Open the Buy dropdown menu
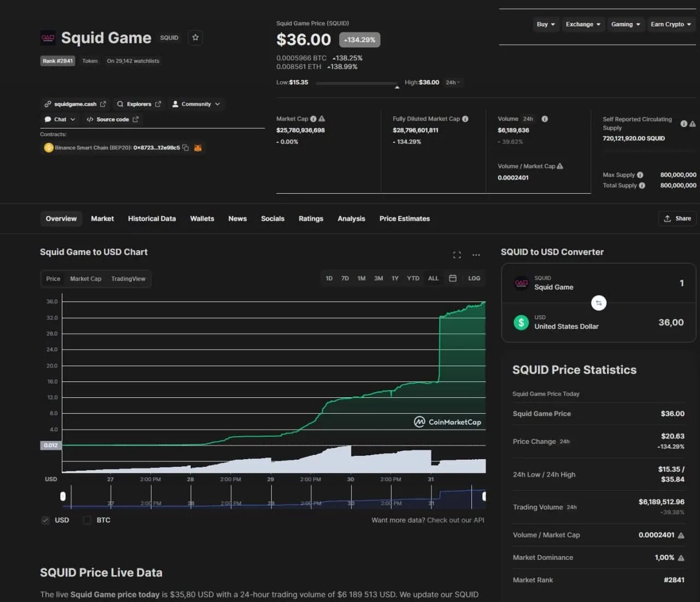This screenshot has height=602, width=700. (x=546, y=24)
